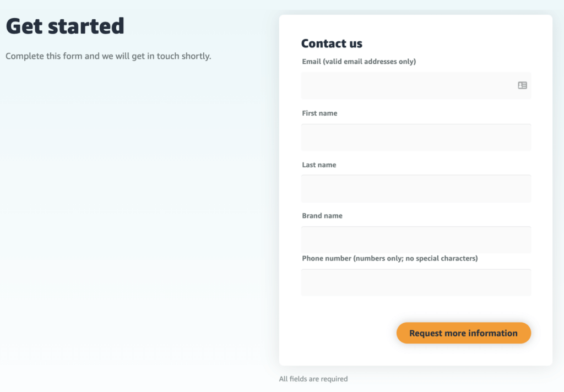This screenshot has width=564, height=392.
Task: Click the Phone number label
Action: (389, 258)
